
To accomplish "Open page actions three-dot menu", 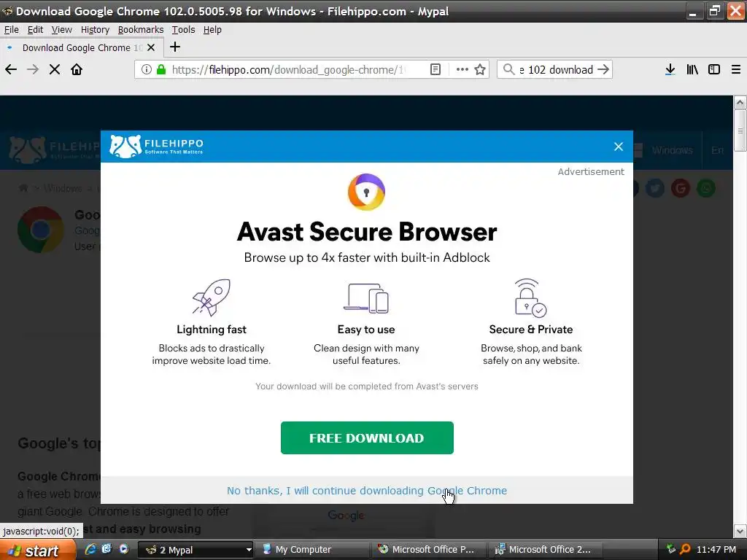I will point(462,69).
